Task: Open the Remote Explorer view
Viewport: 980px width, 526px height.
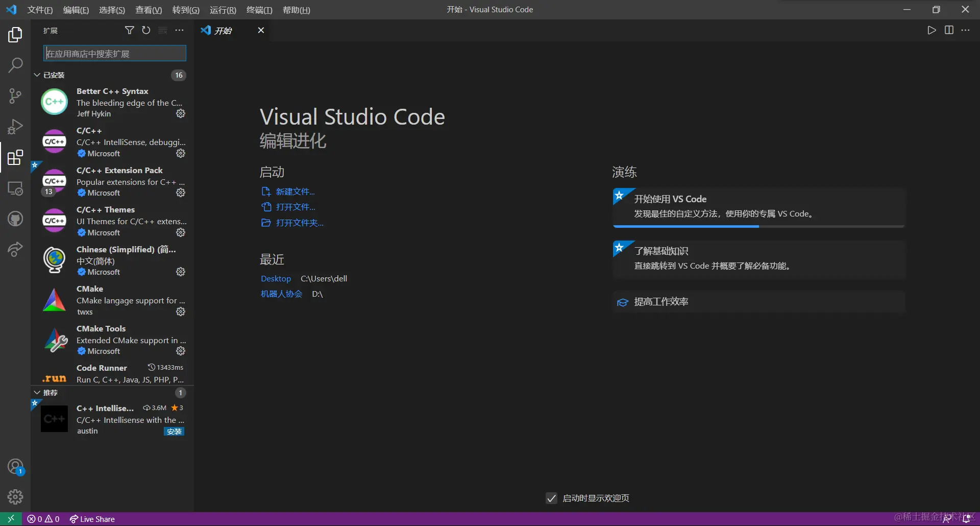Action: tap(15, 188)
